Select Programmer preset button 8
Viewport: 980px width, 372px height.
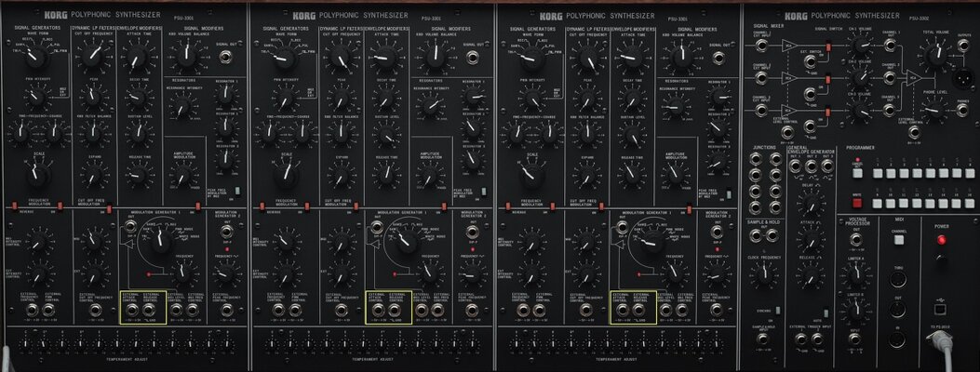(x=970, y=173)
